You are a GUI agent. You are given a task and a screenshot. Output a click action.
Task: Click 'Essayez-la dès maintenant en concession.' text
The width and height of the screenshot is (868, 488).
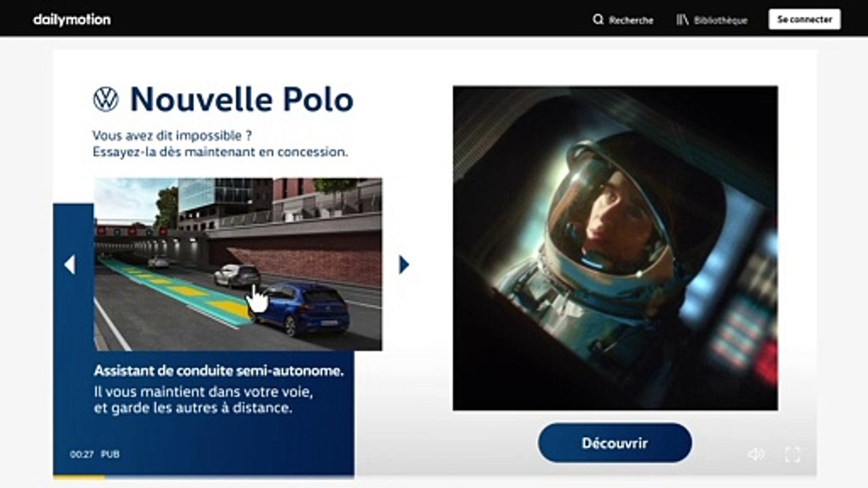(x=220, y=152)
